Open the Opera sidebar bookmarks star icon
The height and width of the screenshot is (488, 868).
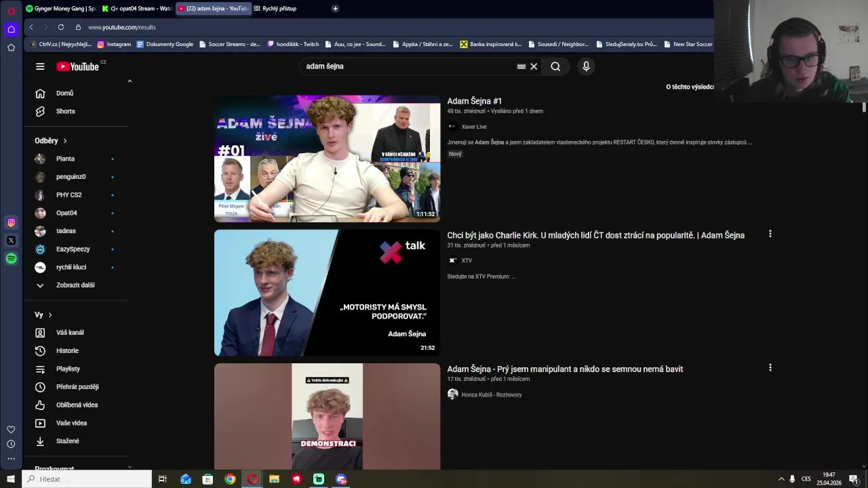point(11,47)
